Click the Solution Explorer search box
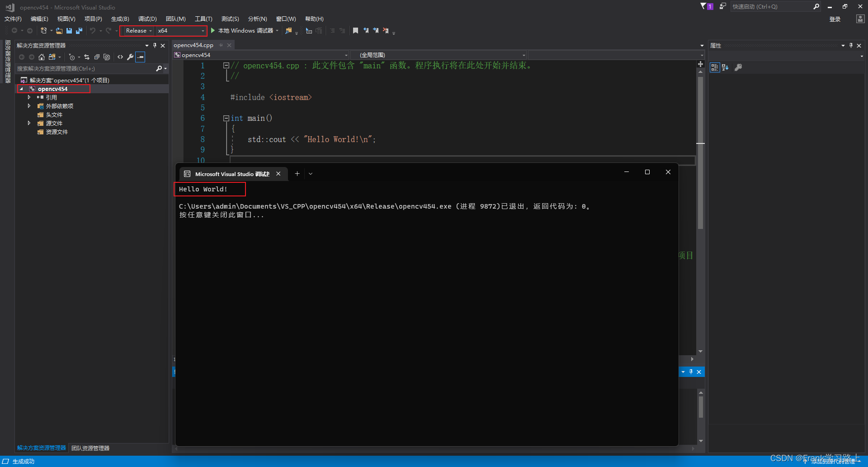 tap(86, 69)
